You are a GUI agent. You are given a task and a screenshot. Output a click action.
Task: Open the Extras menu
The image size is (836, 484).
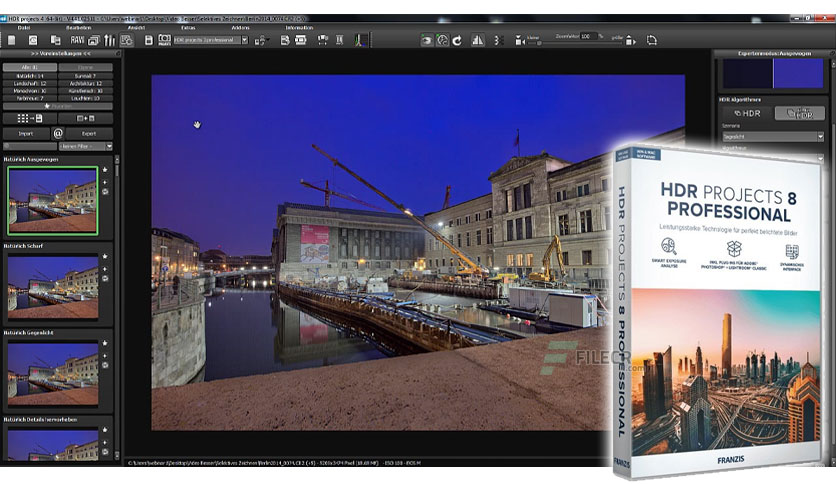click(188, 28)
